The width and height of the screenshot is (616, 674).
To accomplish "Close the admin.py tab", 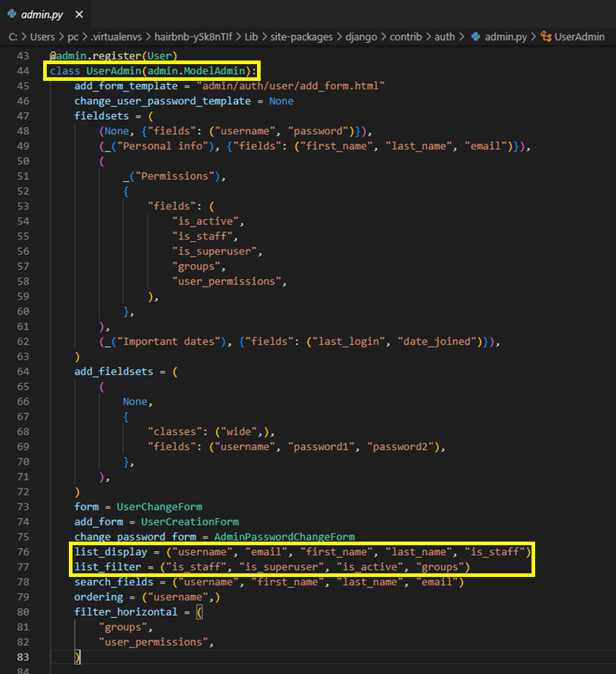I will (x=79, y=14).
